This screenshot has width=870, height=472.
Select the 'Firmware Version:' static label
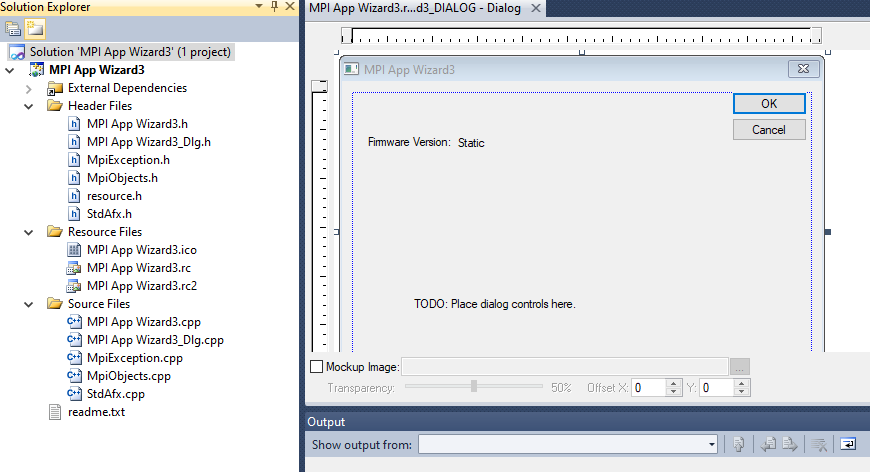coord(409,142)
